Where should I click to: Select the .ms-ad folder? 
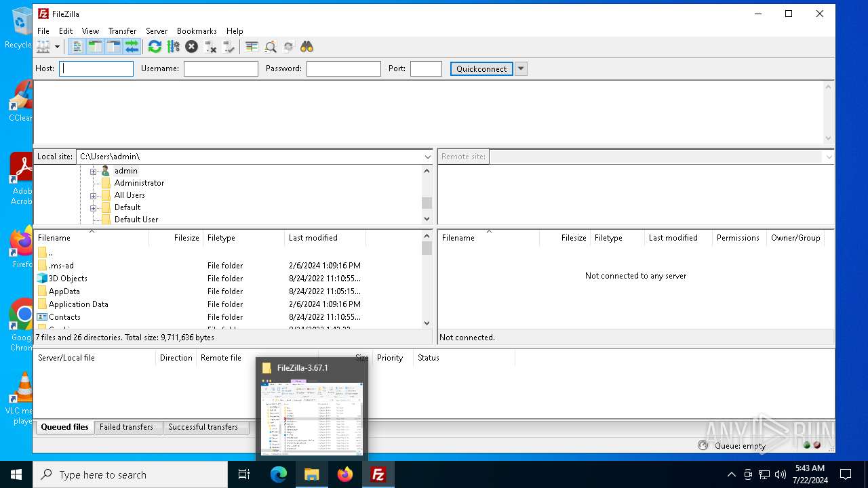point(228,266)
